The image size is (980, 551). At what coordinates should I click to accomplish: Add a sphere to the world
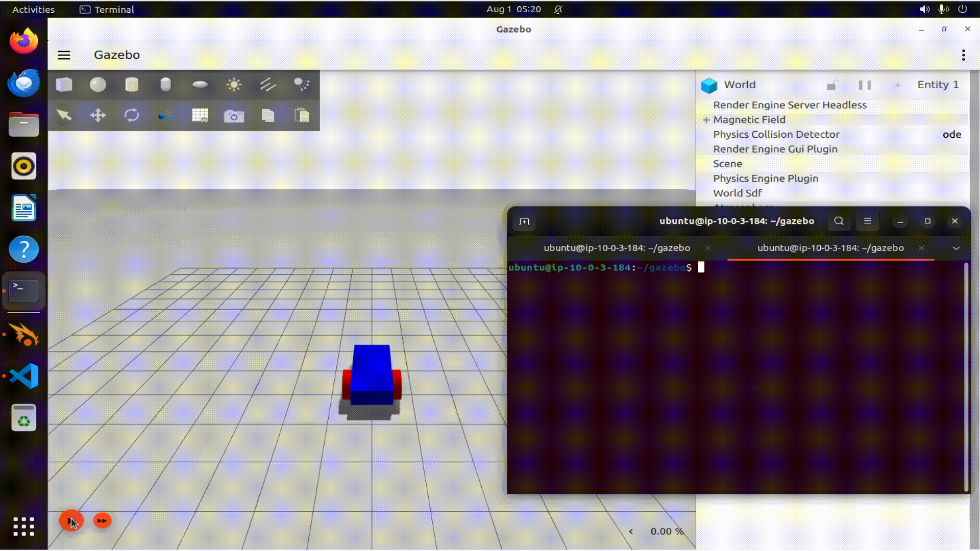click(x=97, y=85)
